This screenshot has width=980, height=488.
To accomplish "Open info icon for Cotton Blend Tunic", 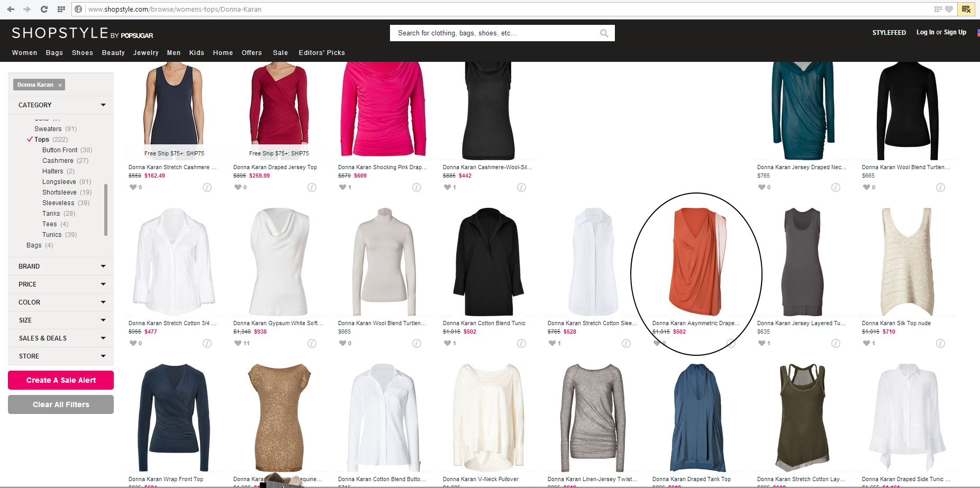I will click(x=521, y=343).
